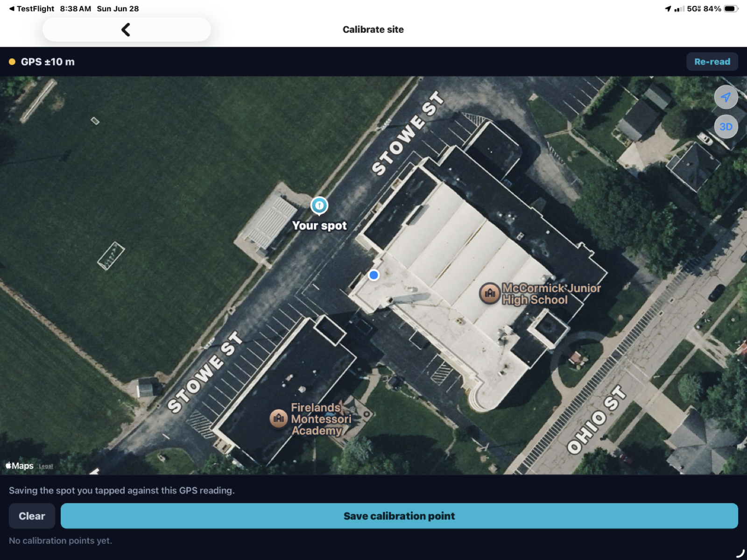Tap the 'Saving the spot you tapped' message
Screen dimensions: 747x560
click(x=122, y=490)
